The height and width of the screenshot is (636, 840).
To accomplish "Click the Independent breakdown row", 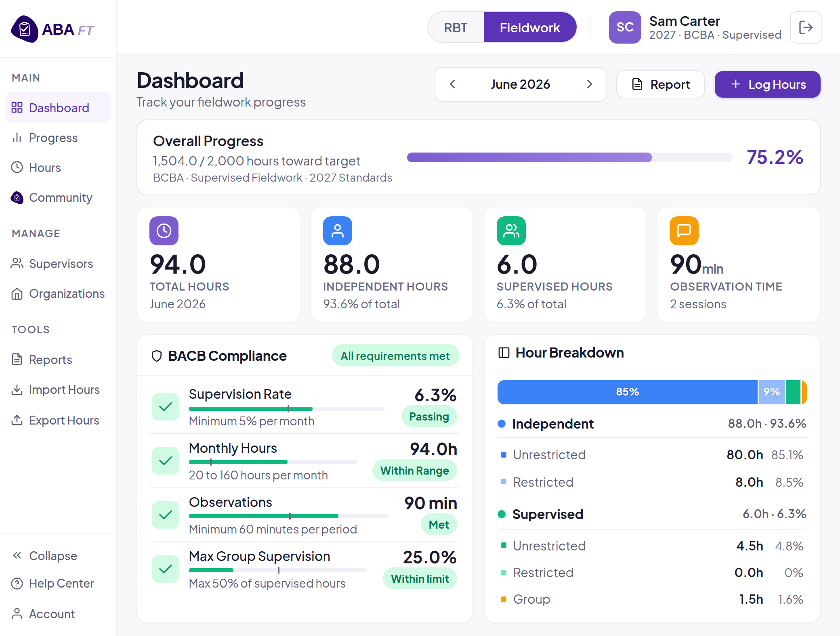I will coord(652,424).
